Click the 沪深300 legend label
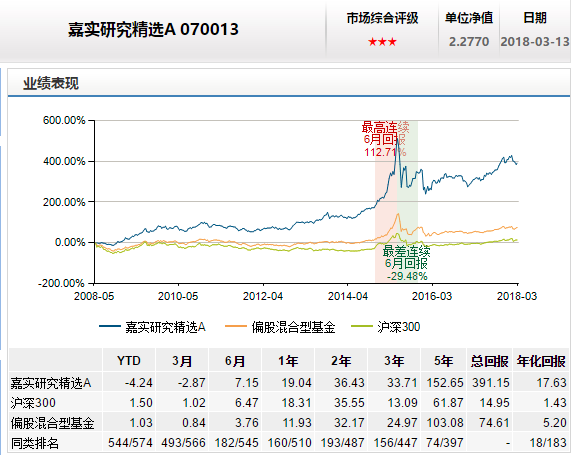The width and height of the screenshot is (571, 455). [x=399, y=327]
